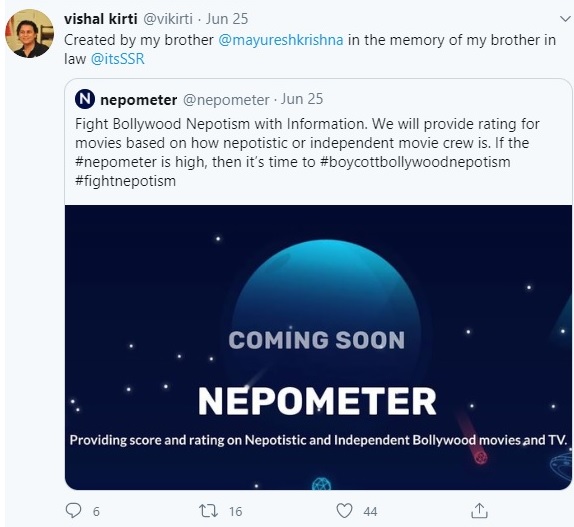Open the Nepometer Coming Soon image
Image resolution: width=574 pixels, height=527 pixels.
[x=318, y=347]
